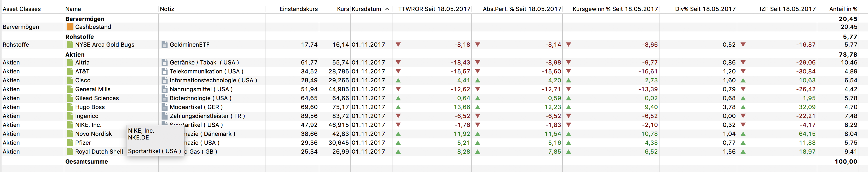This screenshot has width=868, height=172.
Task: Click the TTWROR Seit 18.05.2017 column header
Action: tap(434, 9)
